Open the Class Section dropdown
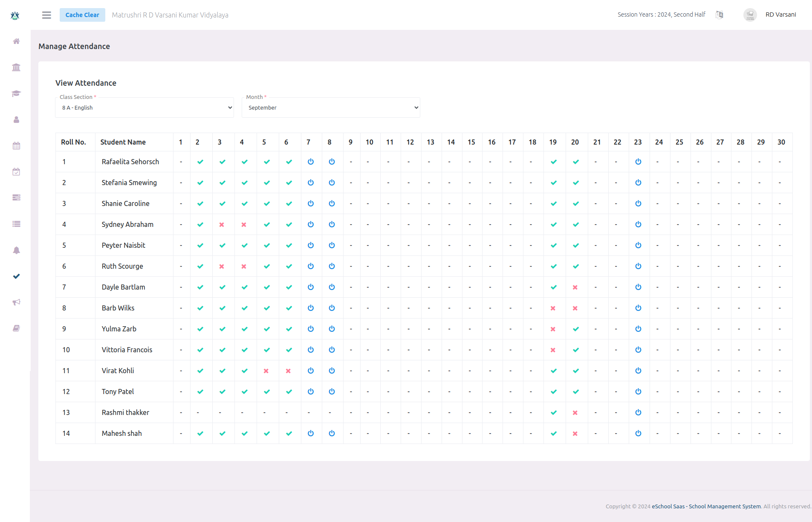The width and height of the screenshot is (812, 522). tap(144, 107)
